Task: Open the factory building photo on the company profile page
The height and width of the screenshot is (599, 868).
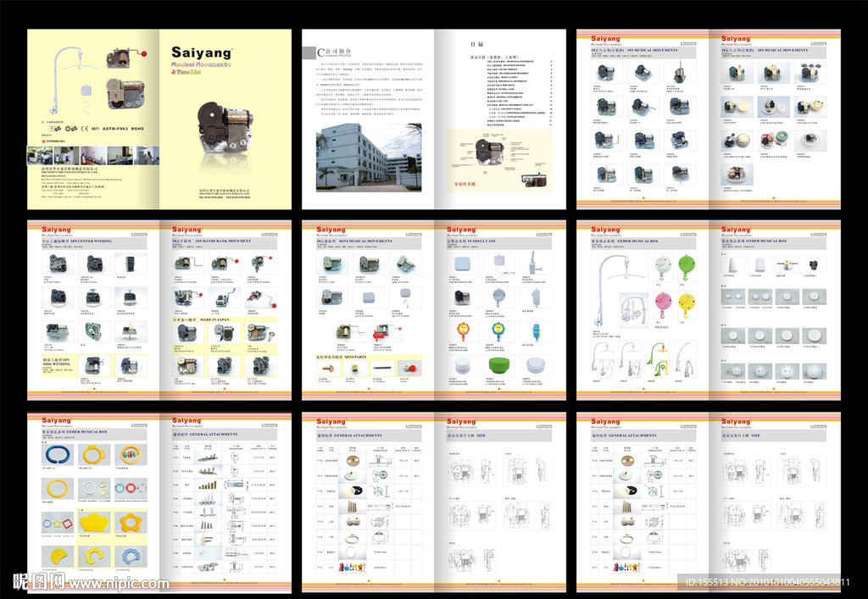Action: pyautogui.click(x=369, y=158)
